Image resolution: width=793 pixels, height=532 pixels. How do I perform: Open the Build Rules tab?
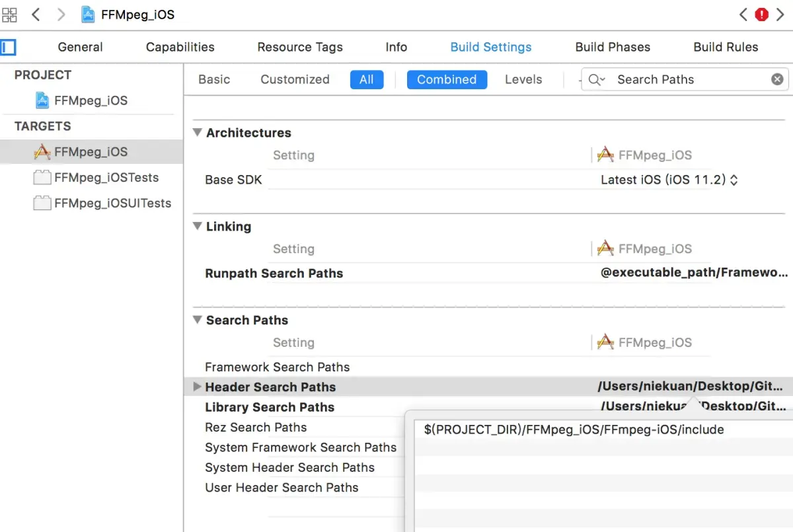[726, 47]
